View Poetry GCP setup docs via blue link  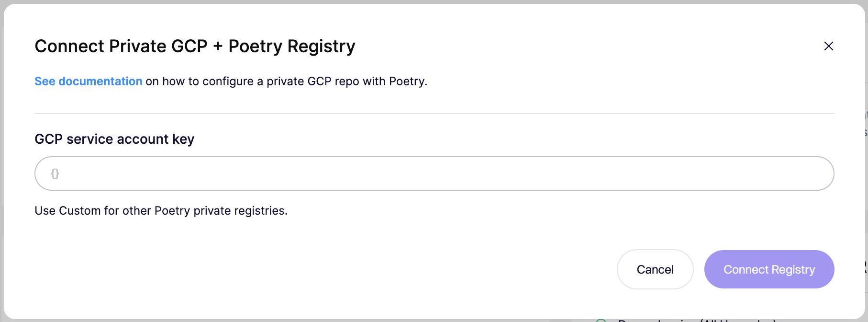(89, 81)
